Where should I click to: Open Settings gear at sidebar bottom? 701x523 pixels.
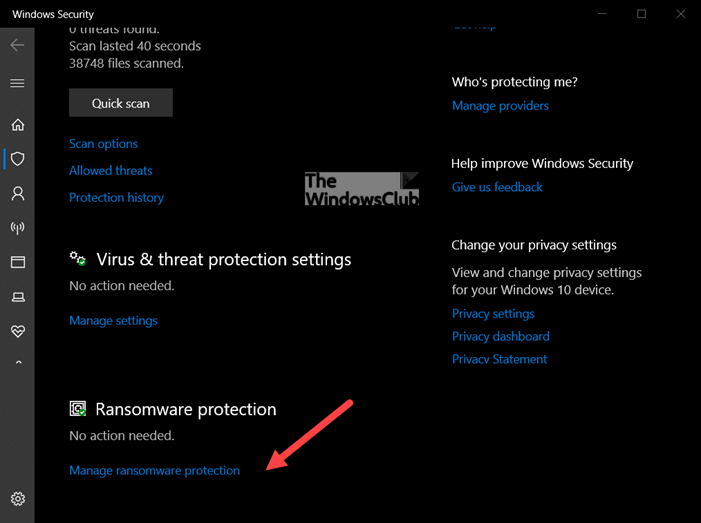tap(17, 499)
